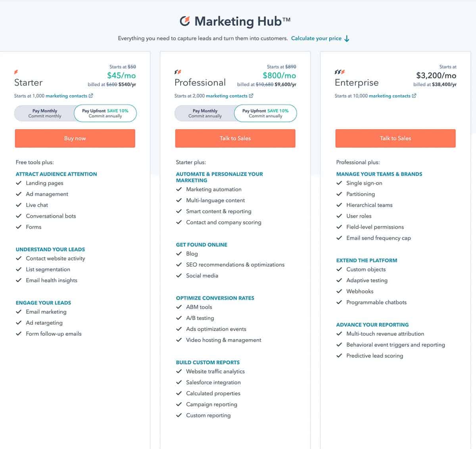Click the checkmark next to Landing pages
This screenshot has height=449, width=476.
click(19, 183)
